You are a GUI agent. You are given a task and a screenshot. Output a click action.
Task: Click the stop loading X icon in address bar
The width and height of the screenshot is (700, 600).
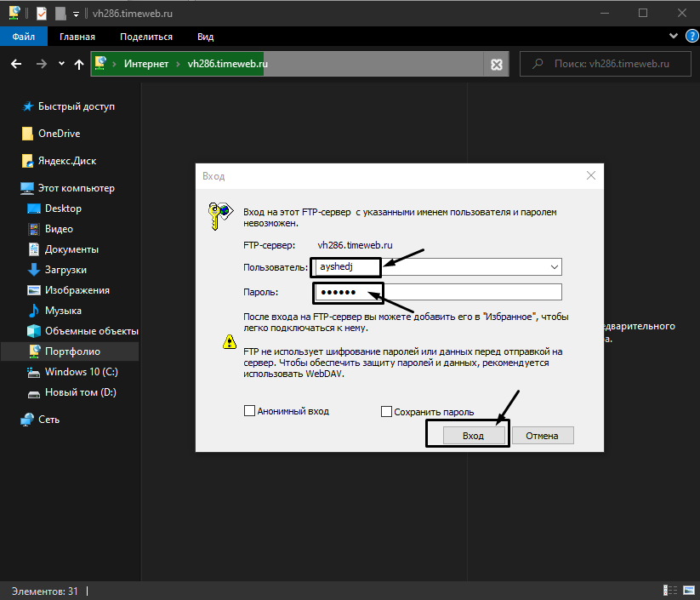pyautogui.click(x=497, y=65)
